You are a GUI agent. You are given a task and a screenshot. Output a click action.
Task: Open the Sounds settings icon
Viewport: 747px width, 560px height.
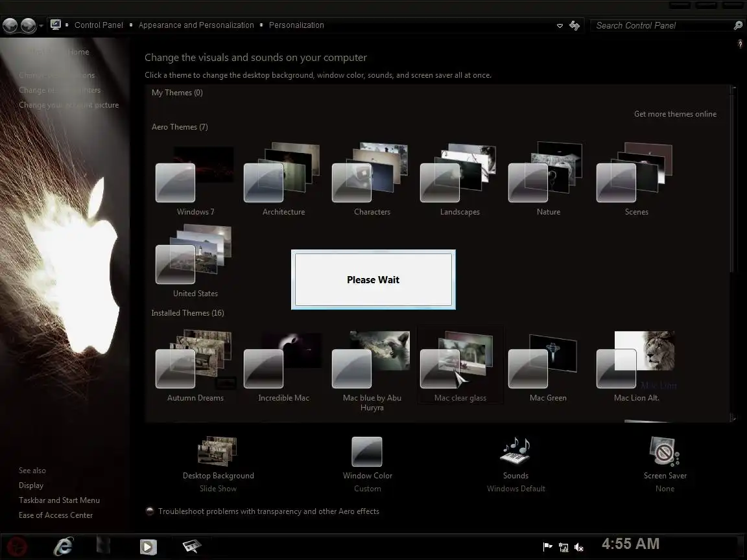515,450
